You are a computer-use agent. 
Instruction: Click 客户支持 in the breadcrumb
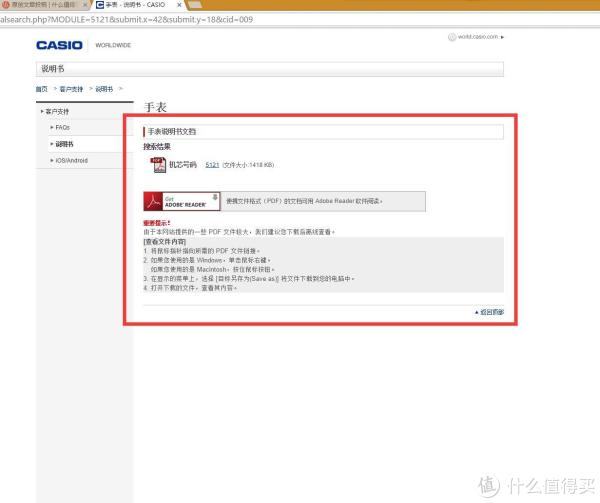(70, 90)
